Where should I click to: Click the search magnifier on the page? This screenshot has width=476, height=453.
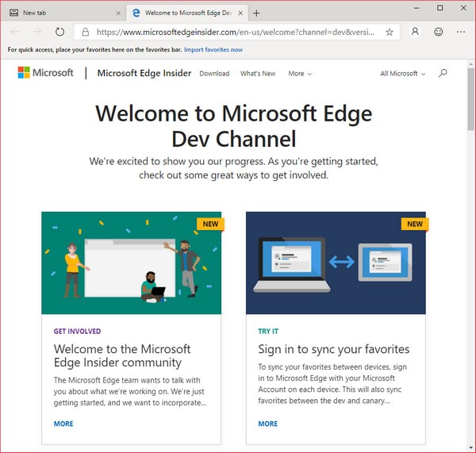point(443,73)
